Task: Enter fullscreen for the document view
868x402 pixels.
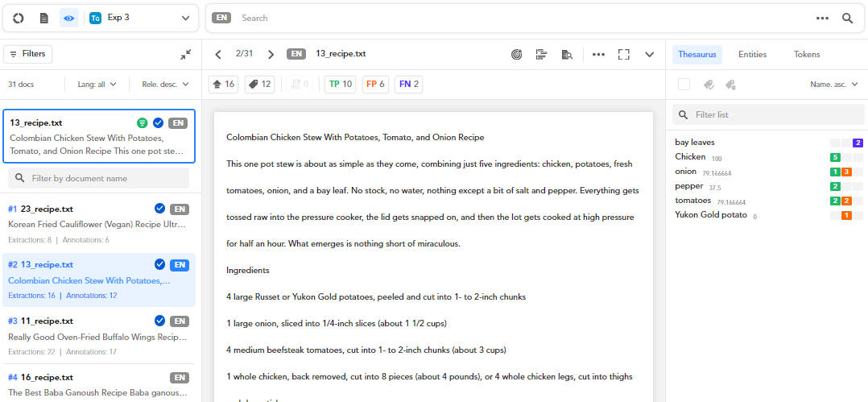Action: 623,55
